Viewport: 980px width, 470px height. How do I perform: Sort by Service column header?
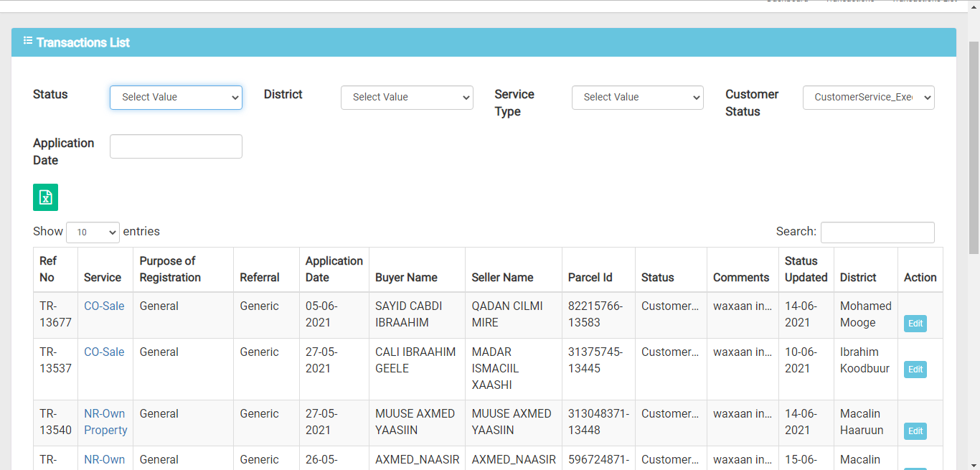point(105,269)
